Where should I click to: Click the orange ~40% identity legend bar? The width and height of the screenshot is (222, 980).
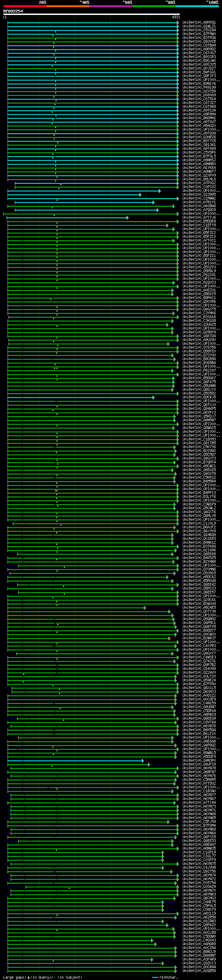click(x=68, y=6)
